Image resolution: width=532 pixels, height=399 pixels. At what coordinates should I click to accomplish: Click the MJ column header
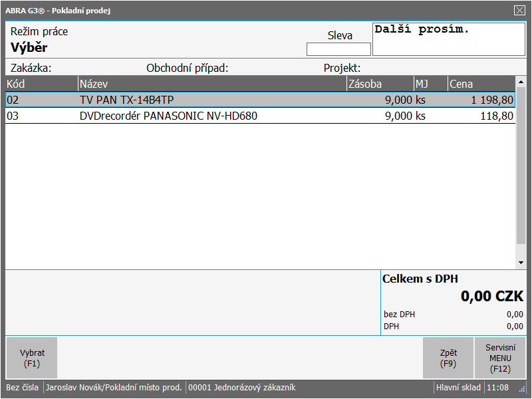coord(430,84)
